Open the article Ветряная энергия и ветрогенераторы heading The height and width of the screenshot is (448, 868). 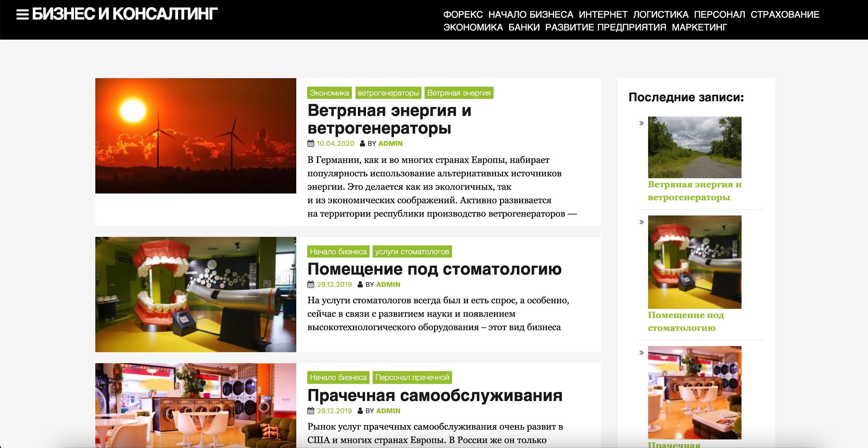click(x=389, y=119)
